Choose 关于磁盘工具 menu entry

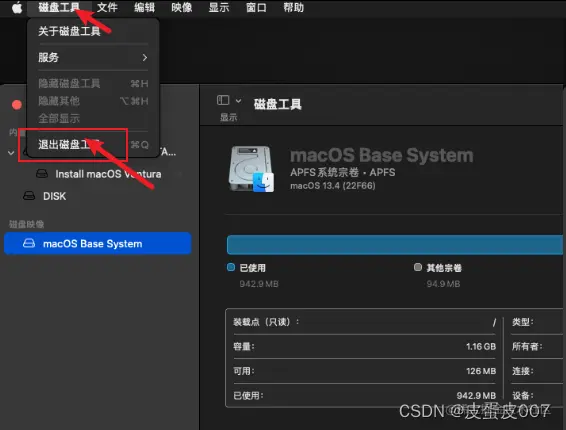click(x=93, y=31)
